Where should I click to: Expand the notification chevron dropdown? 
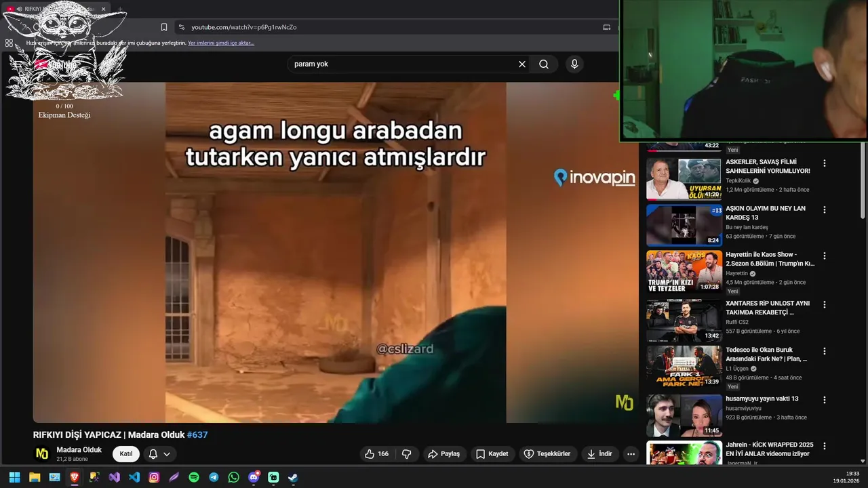pyautogui.click(x=167, y=454)
